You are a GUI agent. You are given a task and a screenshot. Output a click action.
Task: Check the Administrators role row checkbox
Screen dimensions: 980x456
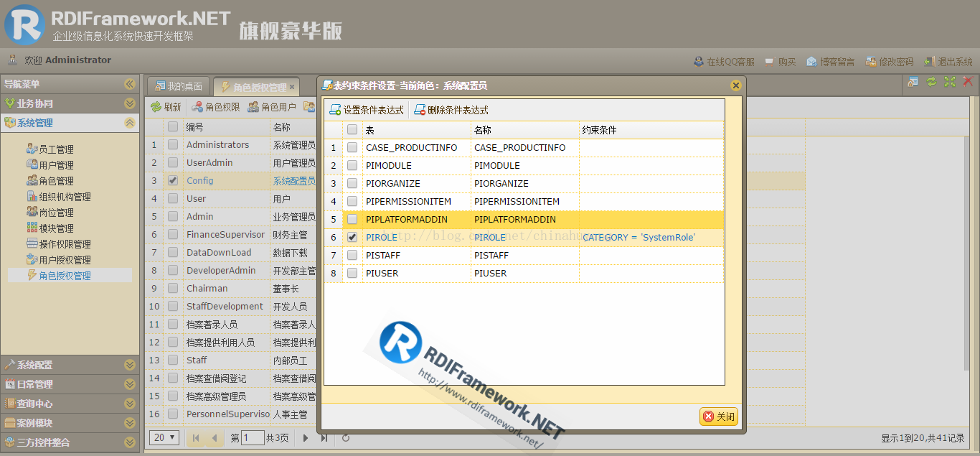point(173,144)
